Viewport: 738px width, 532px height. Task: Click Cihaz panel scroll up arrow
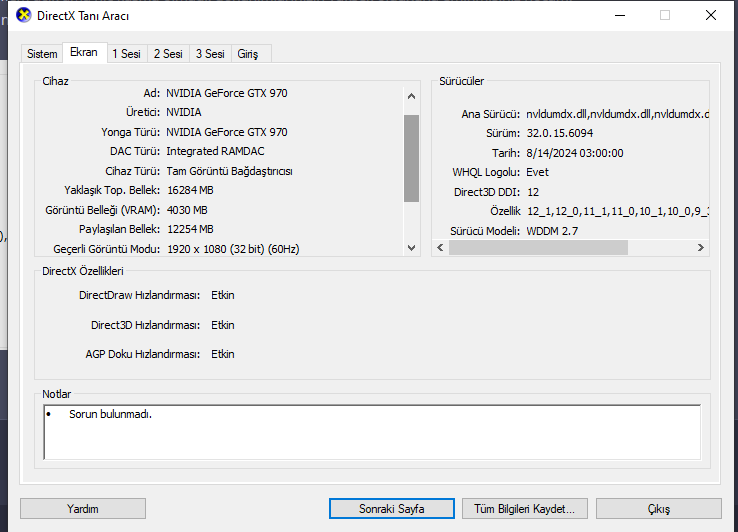point(411,97)
